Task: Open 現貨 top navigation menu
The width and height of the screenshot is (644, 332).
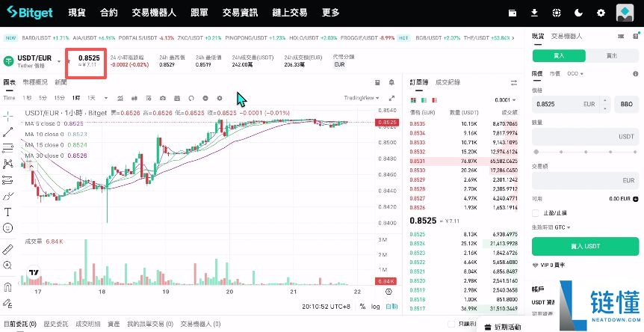Action: pyautogui.click(x=77, y=13)
